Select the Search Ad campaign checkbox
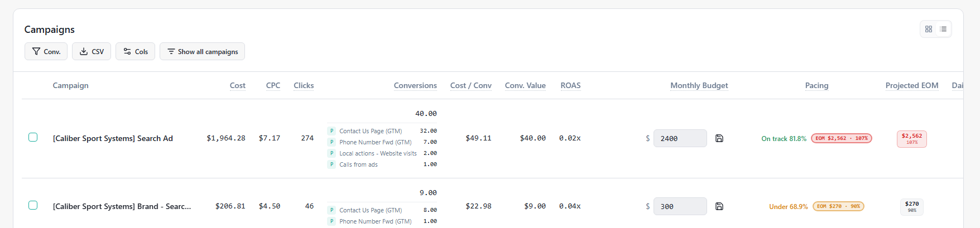 [x=33, y=137]
